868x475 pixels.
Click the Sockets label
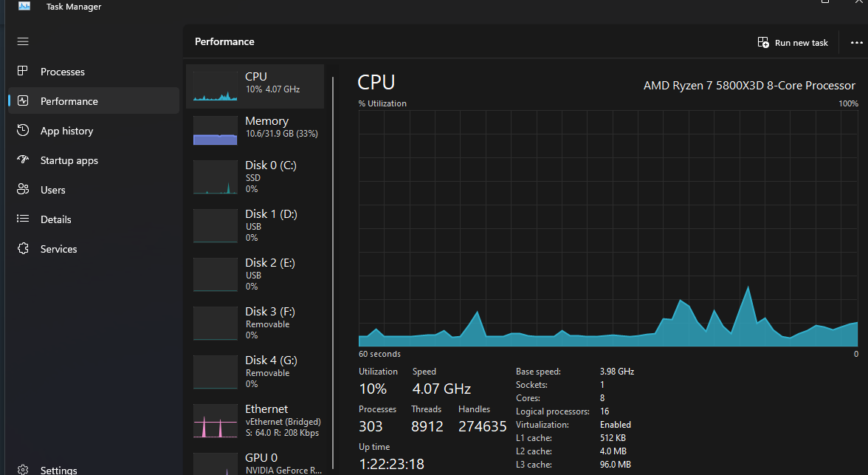[531, 385]
